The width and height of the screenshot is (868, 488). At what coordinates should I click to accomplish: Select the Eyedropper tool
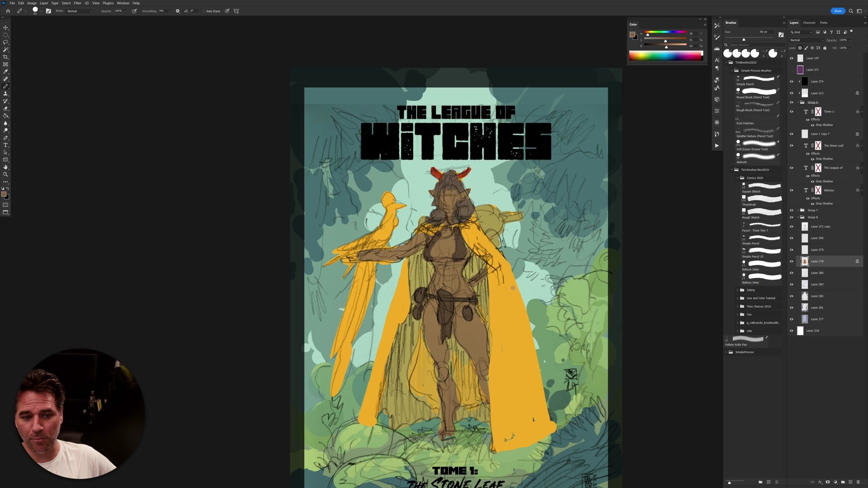(x=5, y=71)
